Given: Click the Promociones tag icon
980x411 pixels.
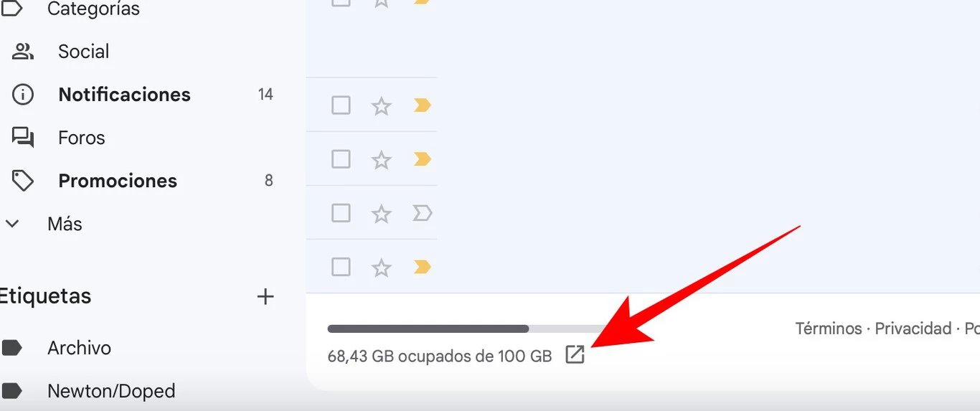Looking at the screenshot, I should 23,181.
